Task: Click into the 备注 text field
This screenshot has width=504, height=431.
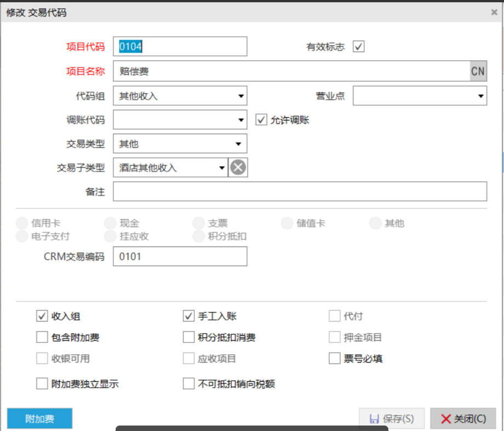Action: click(x=300, y=192)
